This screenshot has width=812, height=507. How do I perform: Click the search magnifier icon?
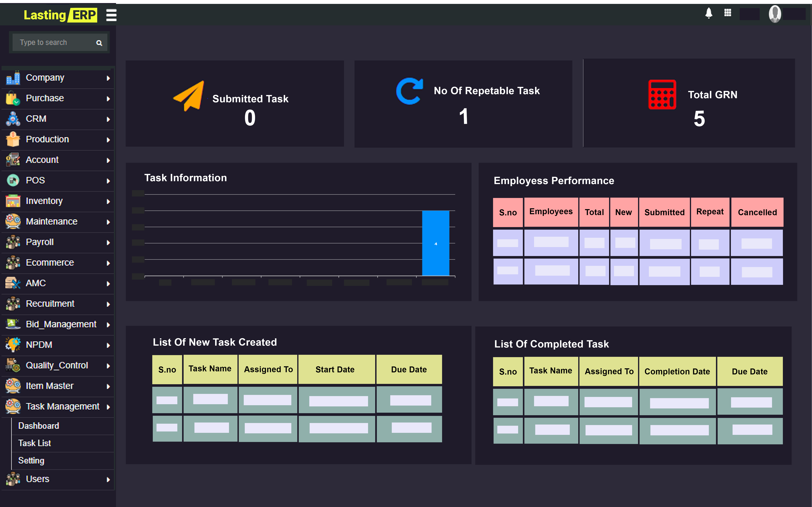coord(99,43)
